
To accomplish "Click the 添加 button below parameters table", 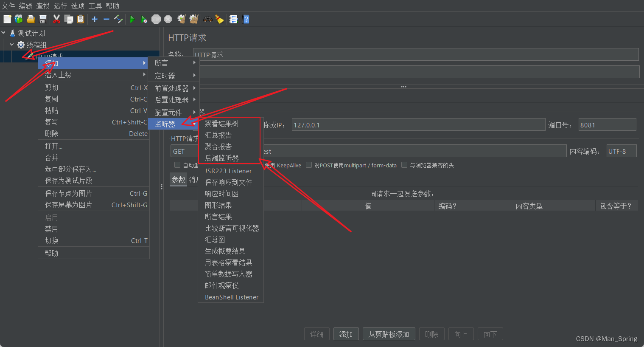I will [346, 334].
